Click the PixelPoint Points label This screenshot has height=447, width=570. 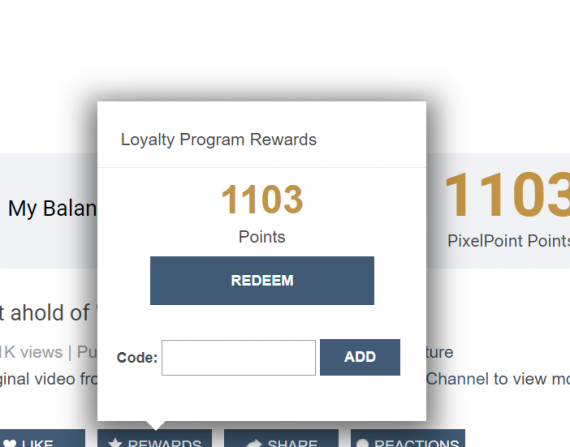point(509,241)
